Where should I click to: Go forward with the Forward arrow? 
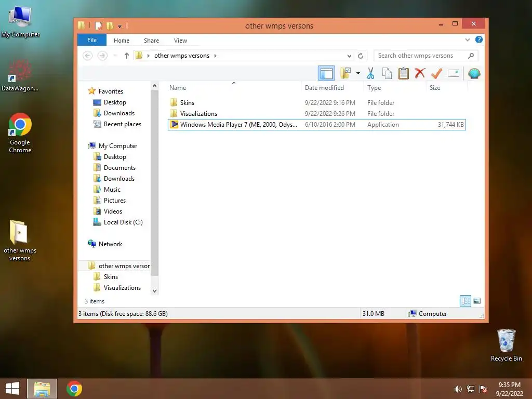coord(102,55)
